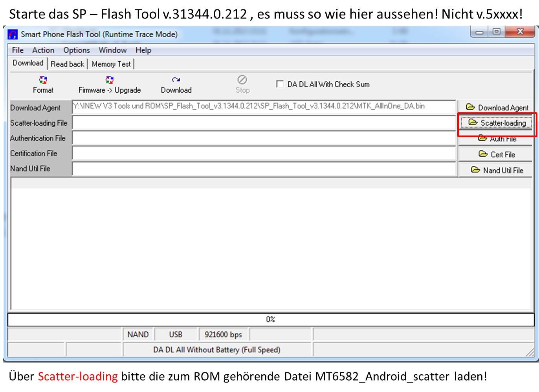Open the Action menu

43,50
